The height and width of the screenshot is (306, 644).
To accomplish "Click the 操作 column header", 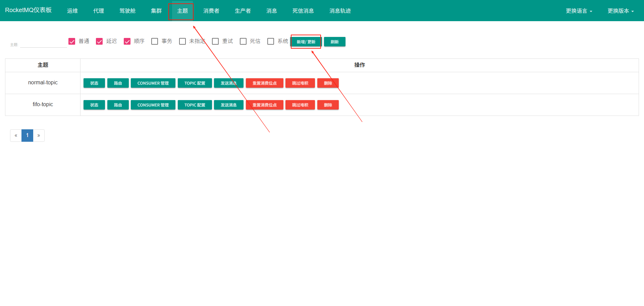I will coord(360,65).
